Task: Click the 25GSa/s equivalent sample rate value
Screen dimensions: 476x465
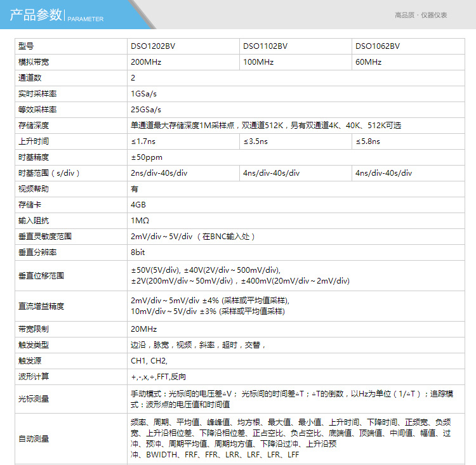Action: (146, 110)
